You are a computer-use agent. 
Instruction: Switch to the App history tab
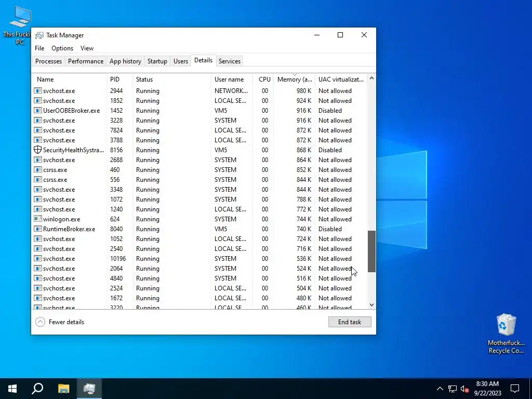[x=125, y=61]
